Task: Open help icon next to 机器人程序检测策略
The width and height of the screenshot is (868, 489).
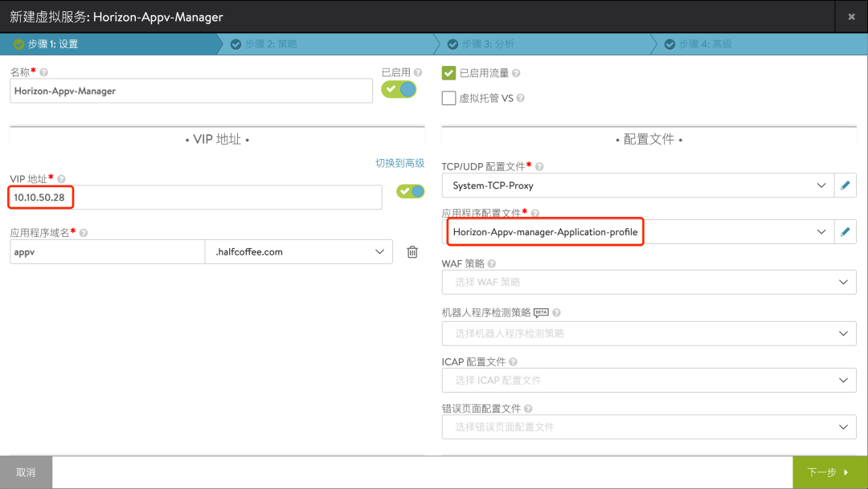Action: click(556, 312)
